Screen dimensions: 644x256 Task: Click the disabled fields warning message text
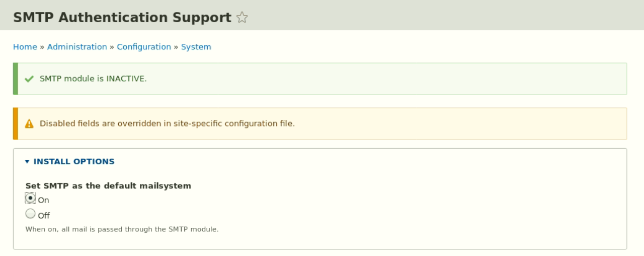[167, 123]
